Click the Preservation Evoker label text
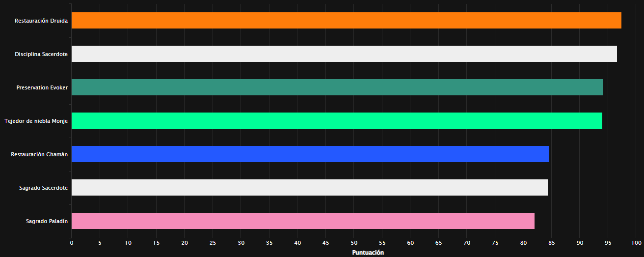Viewport: 644px width, 257px height. click(42, 87)
